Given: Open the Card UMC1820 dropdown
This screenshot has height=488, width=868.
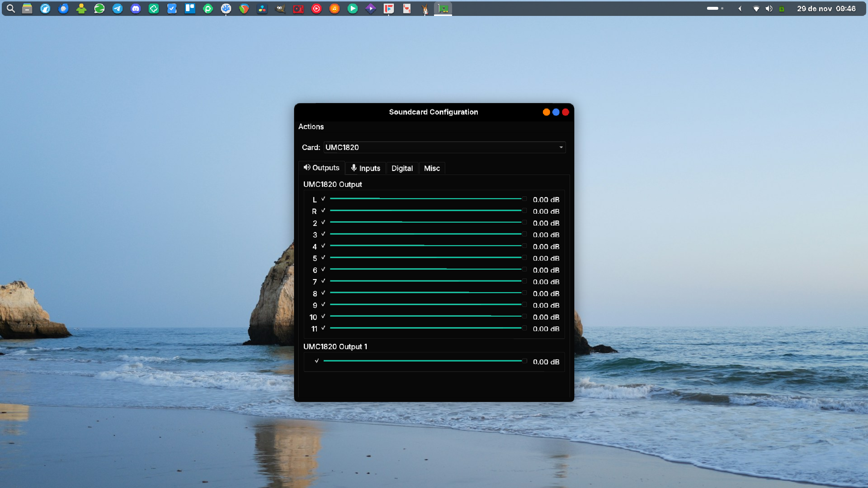Looking at the screenshot, I should tap(444, 147).
